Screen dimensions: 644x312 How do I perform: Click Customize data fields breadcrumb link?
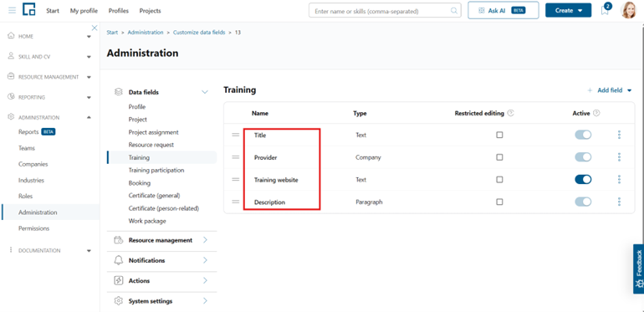coord(199,33)
